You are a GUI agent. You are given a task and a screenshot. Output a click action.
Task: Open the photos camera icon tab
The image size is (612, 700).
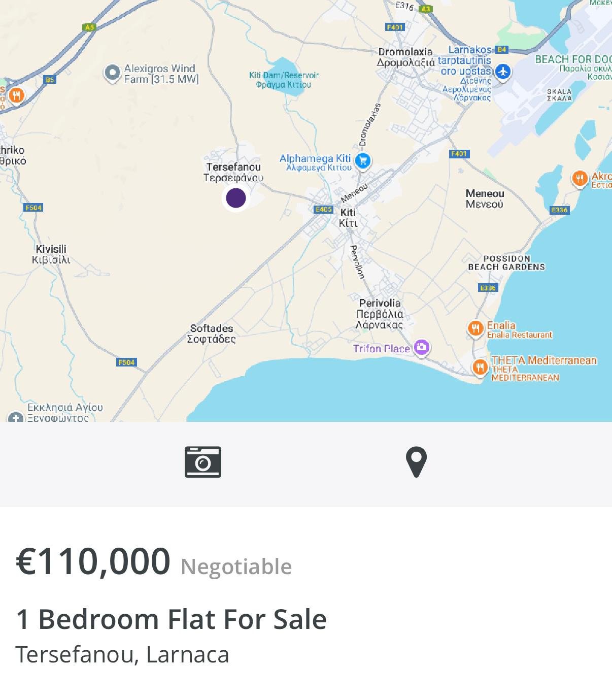[x=202, y=462]
